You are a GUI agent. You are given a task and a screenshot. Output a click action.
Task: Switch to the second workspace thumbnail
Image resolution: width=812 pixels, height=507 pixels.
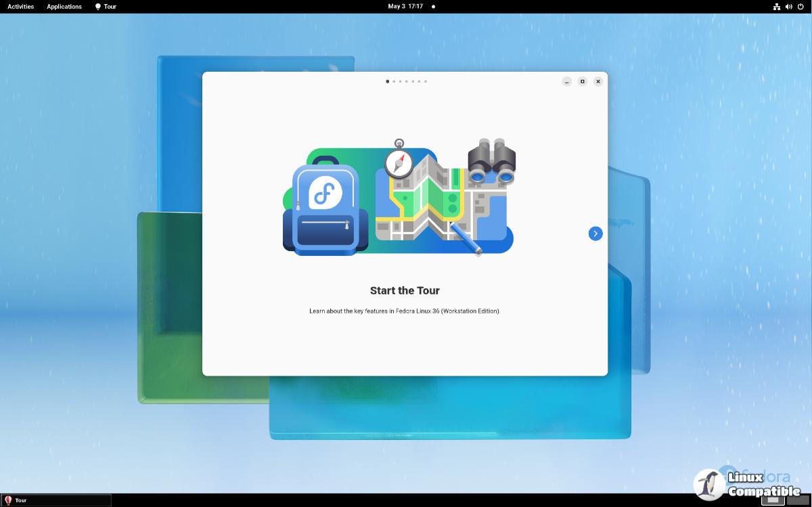[798, 500]
